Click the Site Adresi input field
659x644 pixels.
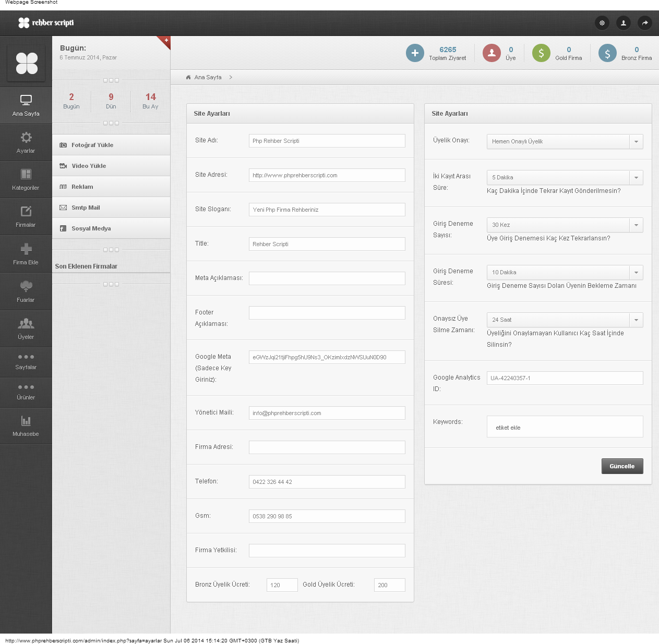327,175
